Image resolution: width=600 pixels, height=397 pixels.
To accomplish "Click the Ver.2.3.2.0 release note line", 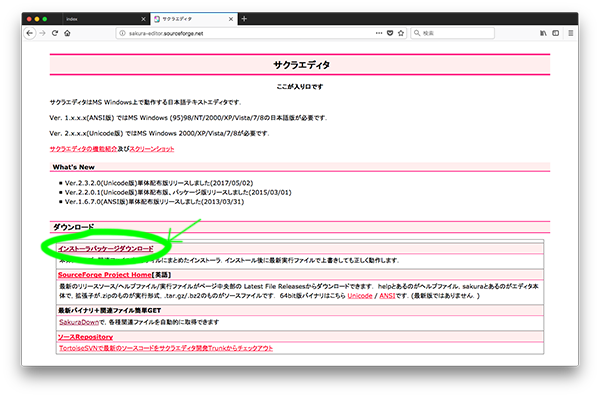I will pos(159,183).
